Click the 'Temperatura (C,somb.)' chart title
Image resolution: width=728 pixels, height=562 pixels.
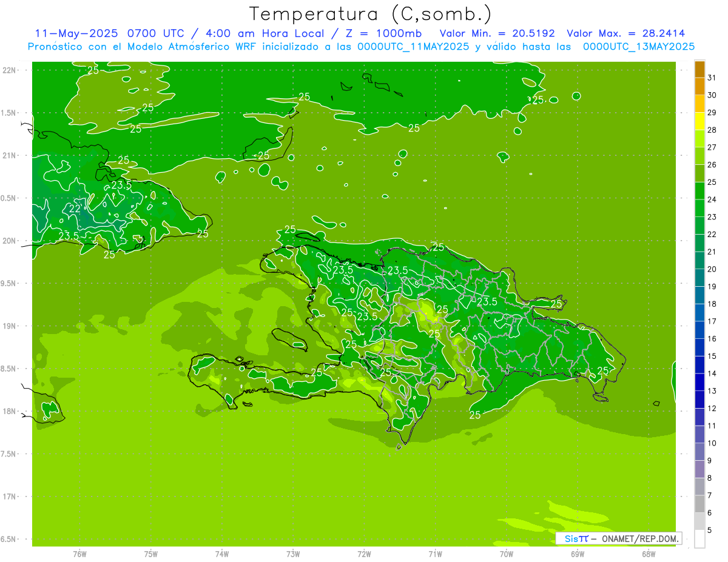370,14
